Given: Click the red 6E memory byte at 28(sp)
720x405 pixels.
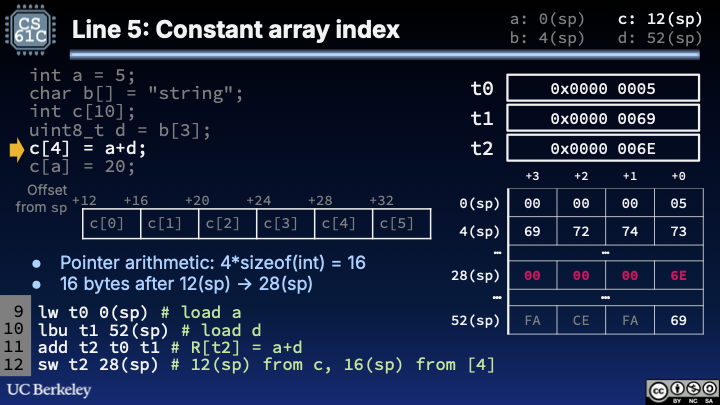Looking at the screenshot, I should click(x=679, y=275).
